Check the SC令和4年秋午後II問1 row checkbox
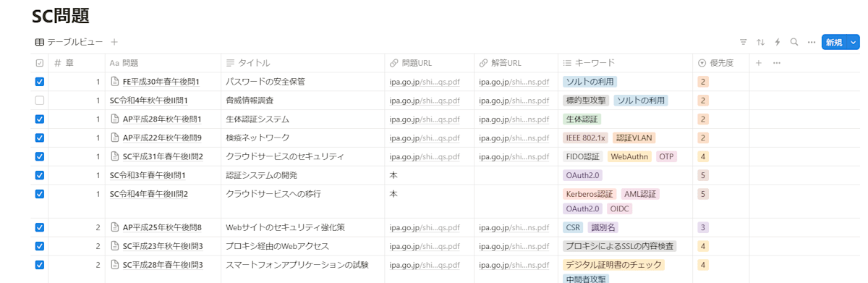 (40, 101)
